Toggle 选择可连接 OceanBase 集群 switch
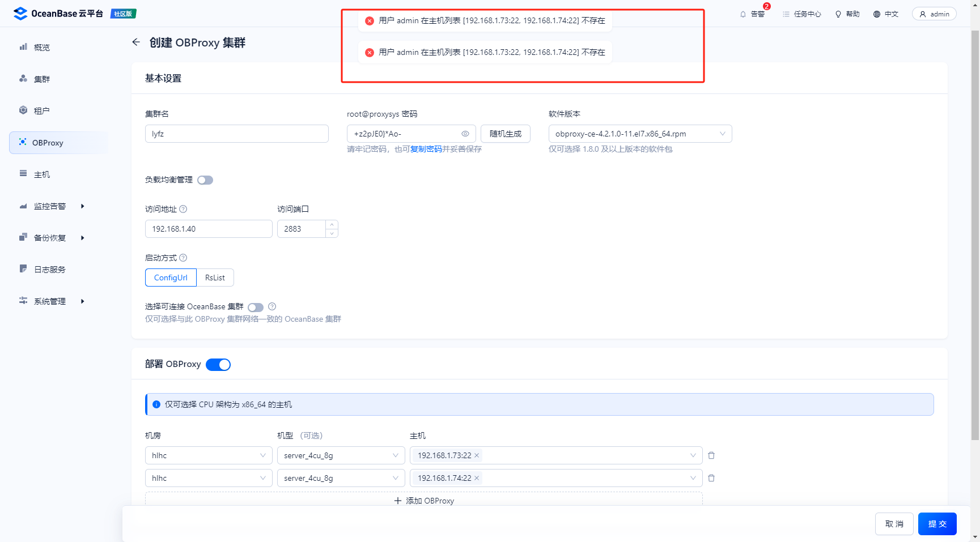This screenshot has height=542, width=980. click(x=256, y=307)
